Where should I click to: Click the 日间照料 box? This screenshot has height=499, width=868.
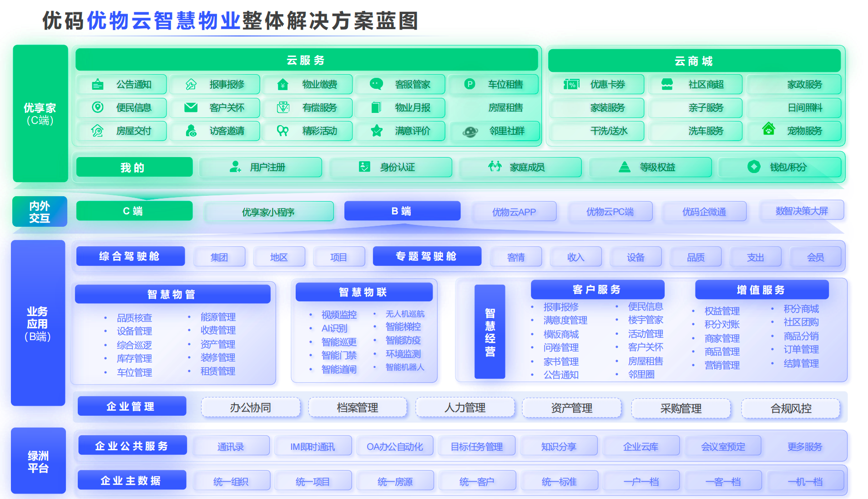pyautogui.click(x=794, y=107)
